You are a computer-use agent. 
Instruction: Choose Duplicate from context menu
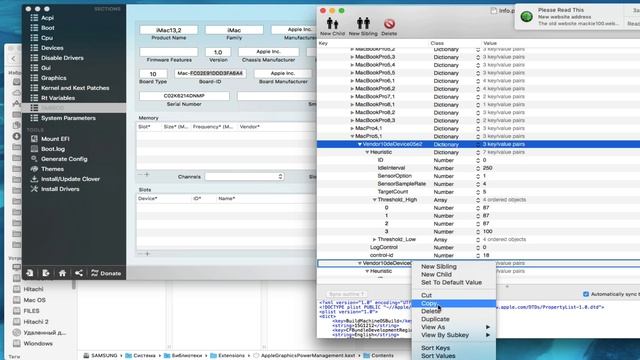tap(435, 319)
